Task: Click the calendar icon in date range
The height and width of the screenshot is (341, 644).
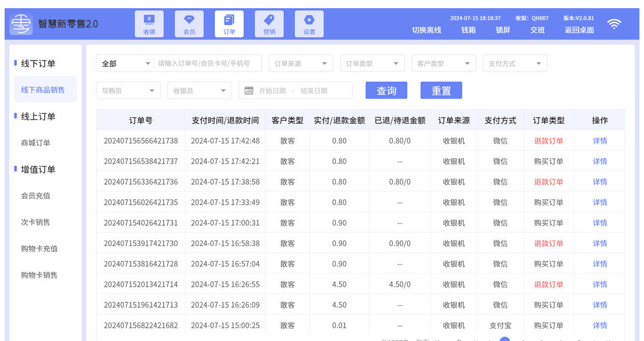Action: point(249,90)
